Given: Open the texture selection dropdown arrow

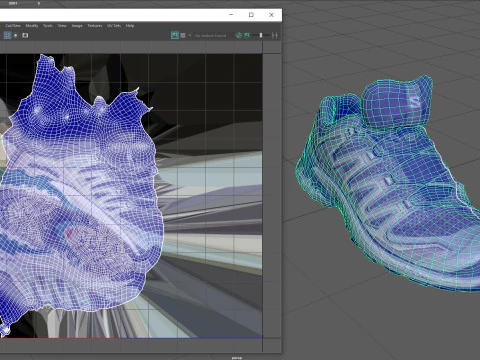Looking at the screenshot, I should [190, 35].
